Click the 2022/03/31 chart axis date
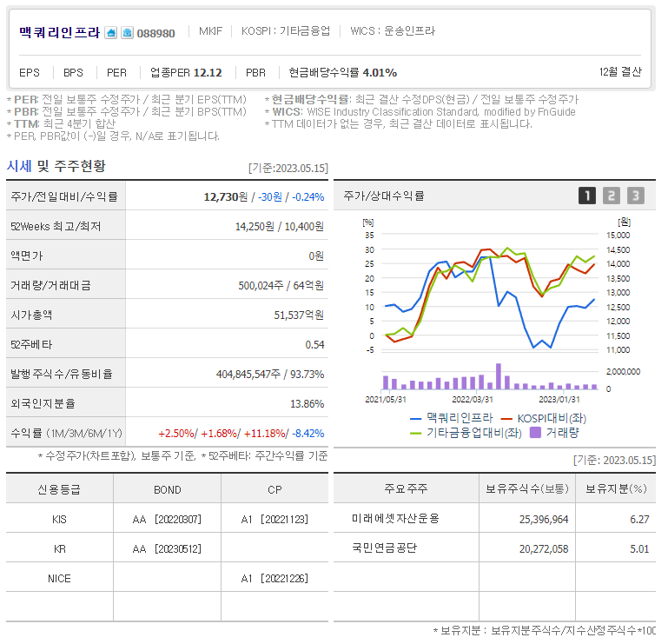The height and width of the screenshot is (644, 668). coord(473,400)
